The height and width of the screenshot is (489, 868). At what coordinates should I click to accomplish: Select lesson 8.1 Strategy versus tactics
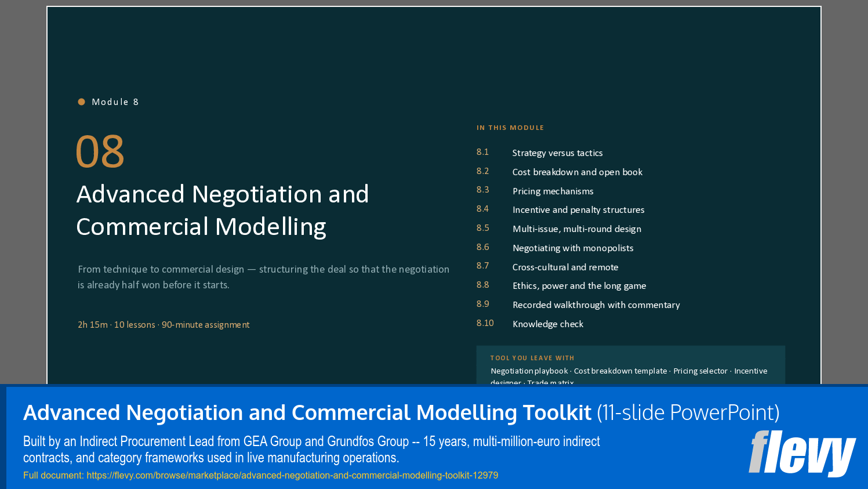[540, 153]
